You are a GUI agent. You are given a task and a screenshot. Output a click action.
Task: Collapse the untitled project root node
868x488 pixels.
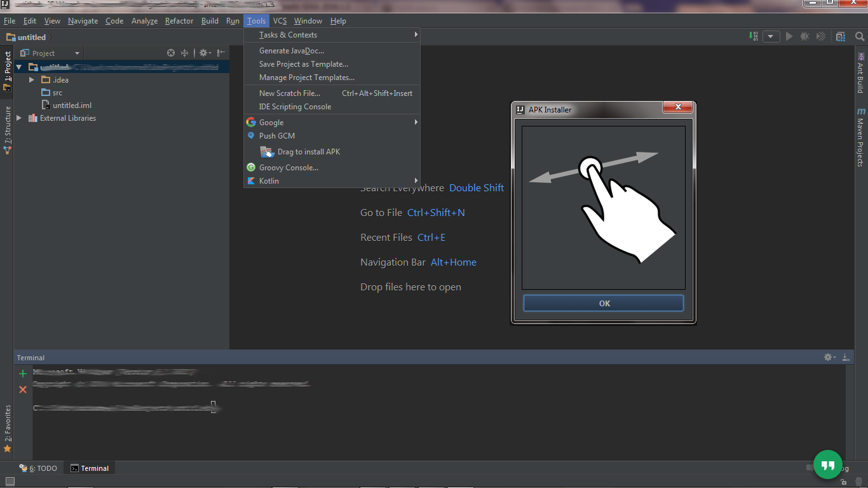click(19, 67)
